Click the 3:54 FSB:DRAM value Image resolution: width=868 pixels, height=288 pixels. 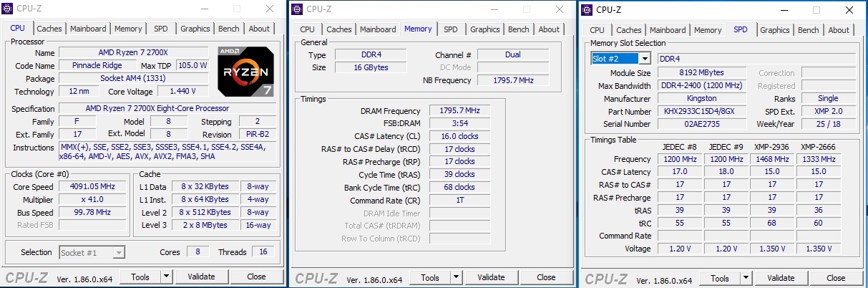[x=459, y=123]
